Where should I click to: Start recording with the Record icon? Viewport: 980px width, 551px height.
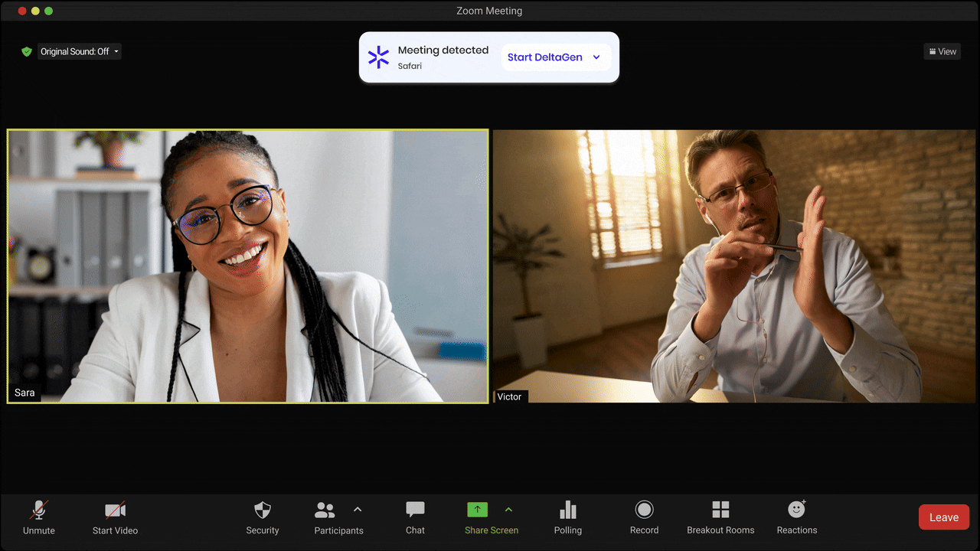tap(645, 510)
